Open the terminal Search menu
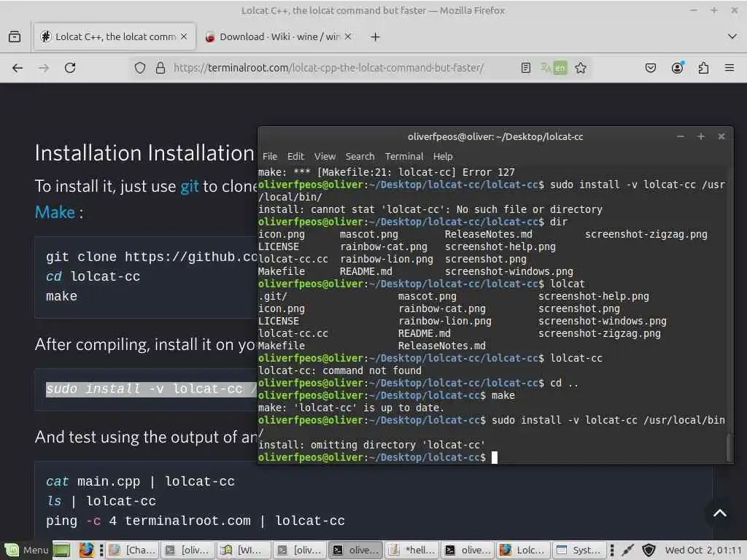This screenshot has width=747, height=560. point(360,156)
